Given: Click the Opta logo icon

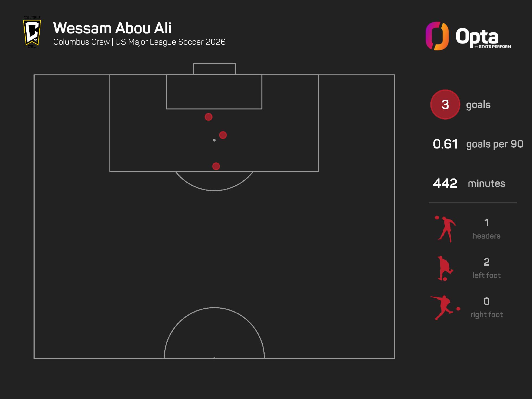Looking at the screenshot, I should pyautogui.click(x=437, y=36).
